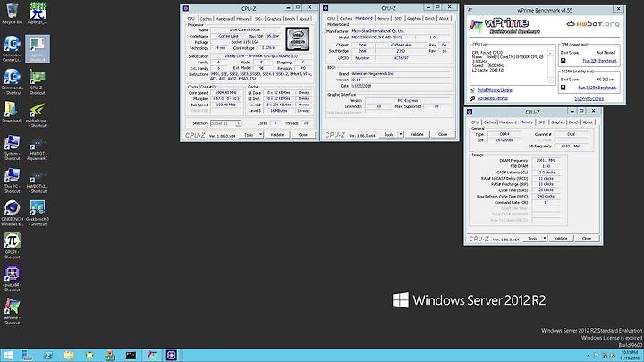
Task: Launch the HWBOT Aquamark3 icon
Action: [x=38, y=149]
